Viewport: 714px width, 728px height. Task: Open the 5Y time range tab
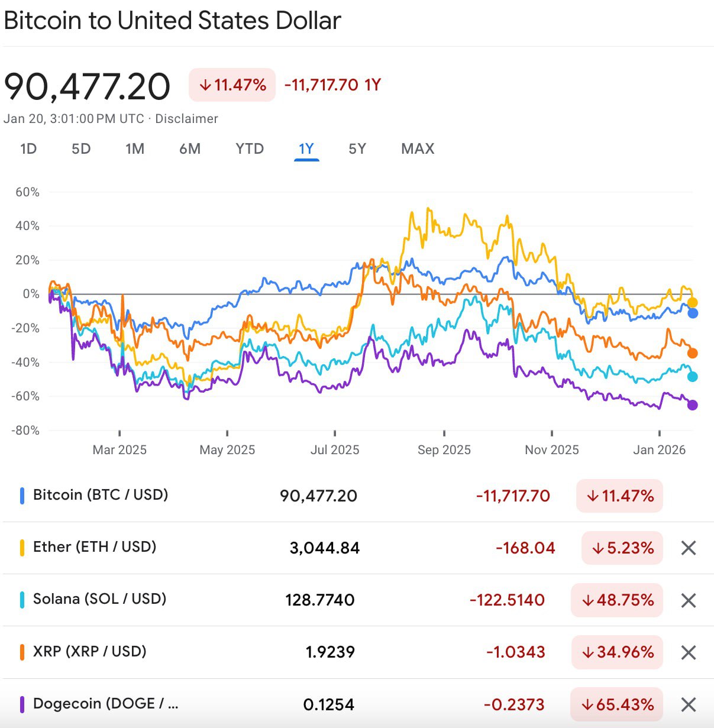tap(357, 148)
